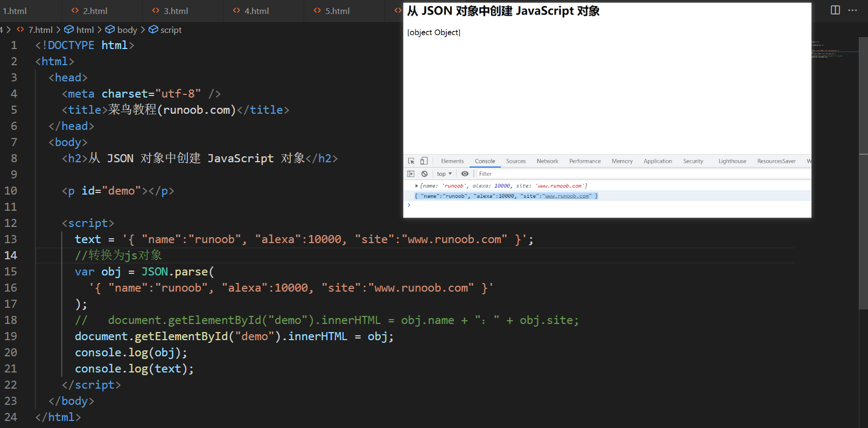Click the <h2> heading code on line 8

pyautogui.click(x=200, y=158)
